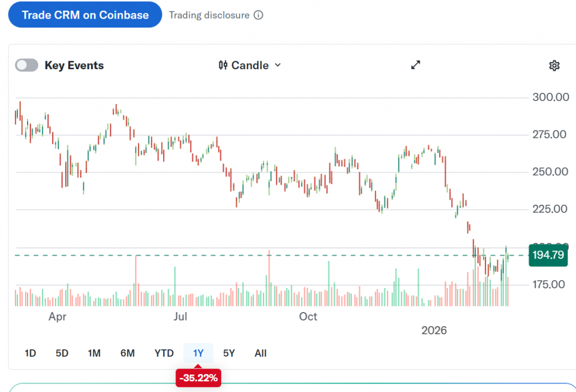This screenshot has height=392, width=576.
Task: Toggle the Key Events switch
Action: pyautogui.click(x=26, y=65)
